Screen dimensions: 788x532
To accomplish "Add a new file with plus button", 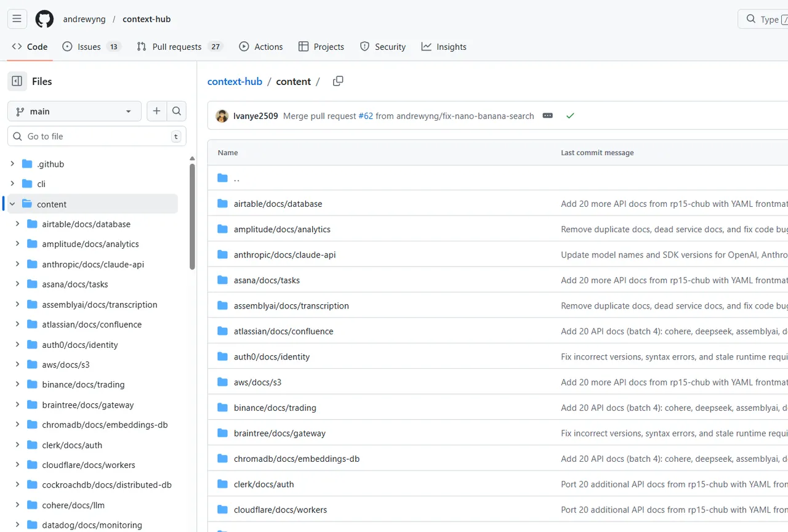I will pos(156,111).
